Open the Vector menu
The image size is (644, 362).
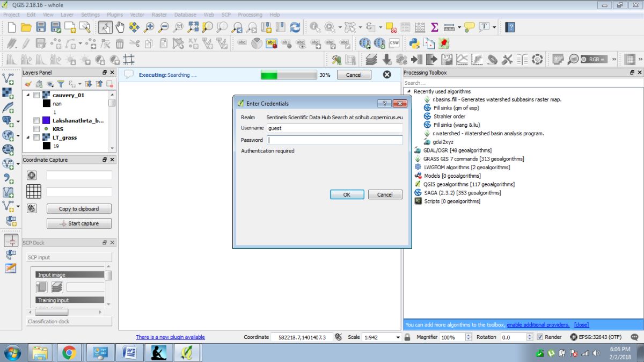pos(137,15)
